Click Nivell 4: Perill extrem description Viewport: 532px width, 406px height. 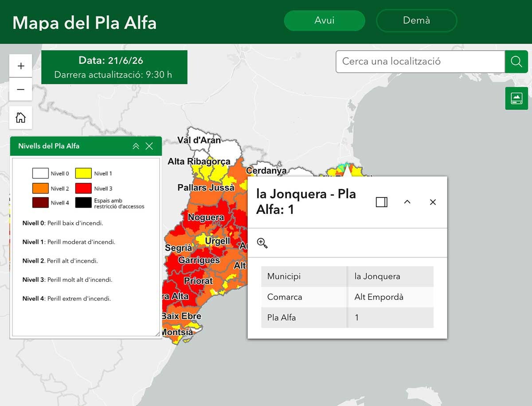click(x=66, y=299)
